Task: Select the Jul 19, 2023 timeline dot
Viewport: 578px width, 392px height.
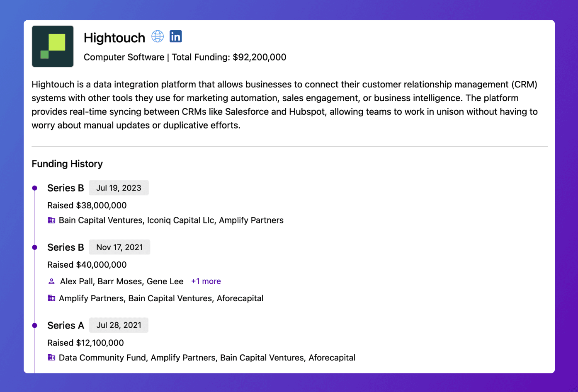Action: point(35,188)
